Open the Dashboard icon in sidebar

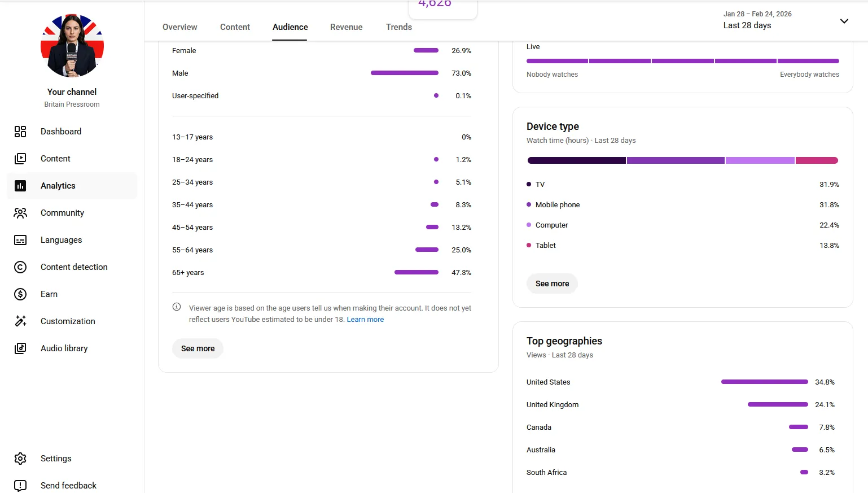(20, 132)
